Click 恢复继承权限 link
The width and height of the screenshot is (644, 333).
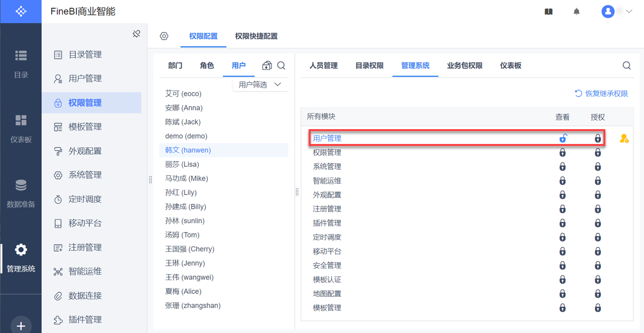point(601,94)
